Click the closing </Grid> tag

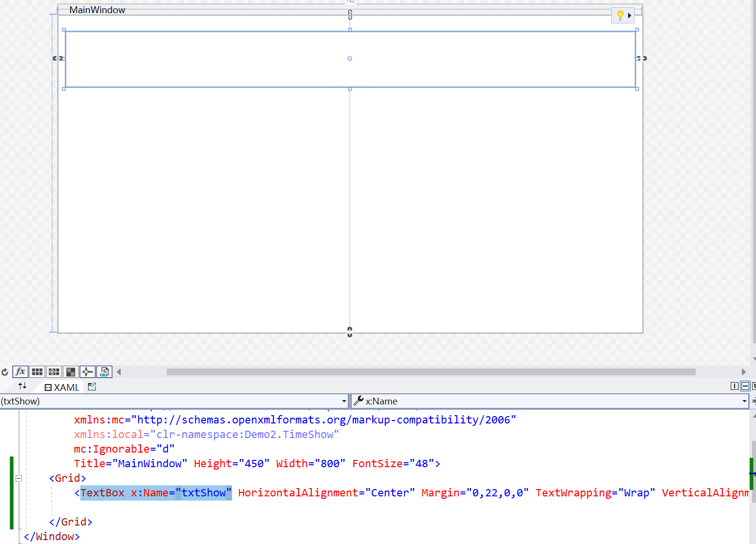[x=71, y=522]
